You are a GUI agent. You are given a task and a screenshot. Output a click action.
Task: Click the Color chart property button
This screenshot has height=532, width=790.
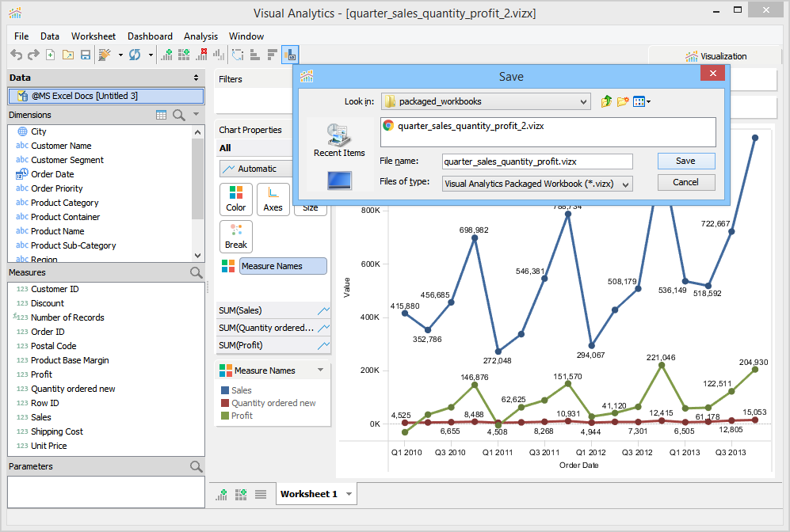point(236,199)
